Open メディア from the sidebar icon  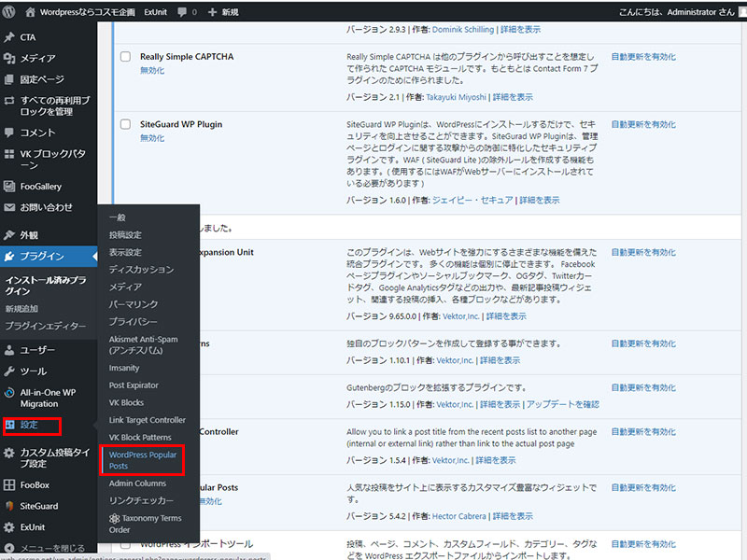tap(9, 59)
